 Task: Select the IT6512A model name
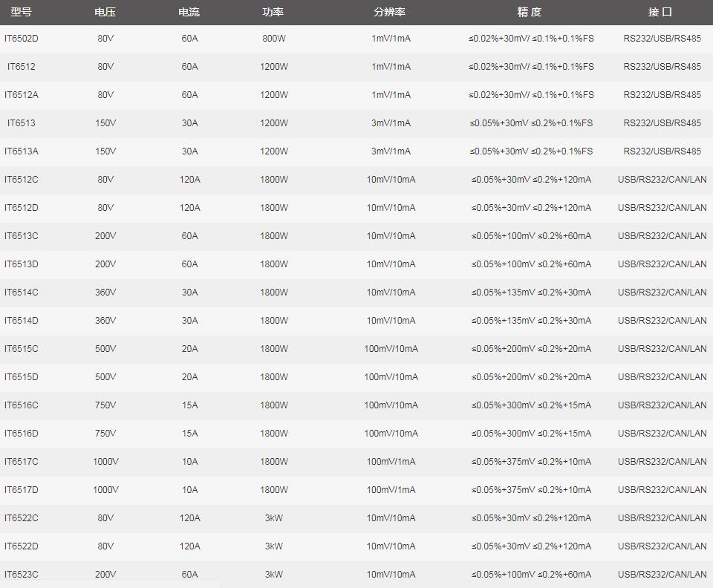22,95
